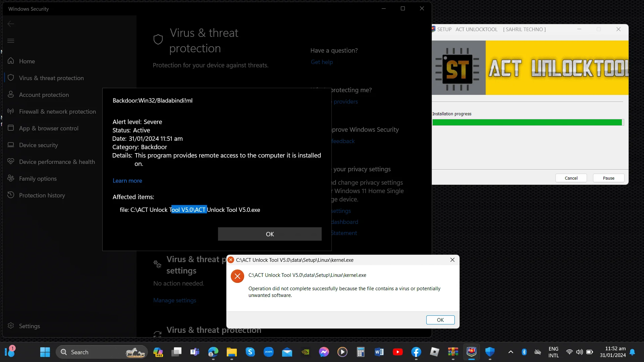Click Get help link
This screenshot has width=644, height=362.
point(322,62)
